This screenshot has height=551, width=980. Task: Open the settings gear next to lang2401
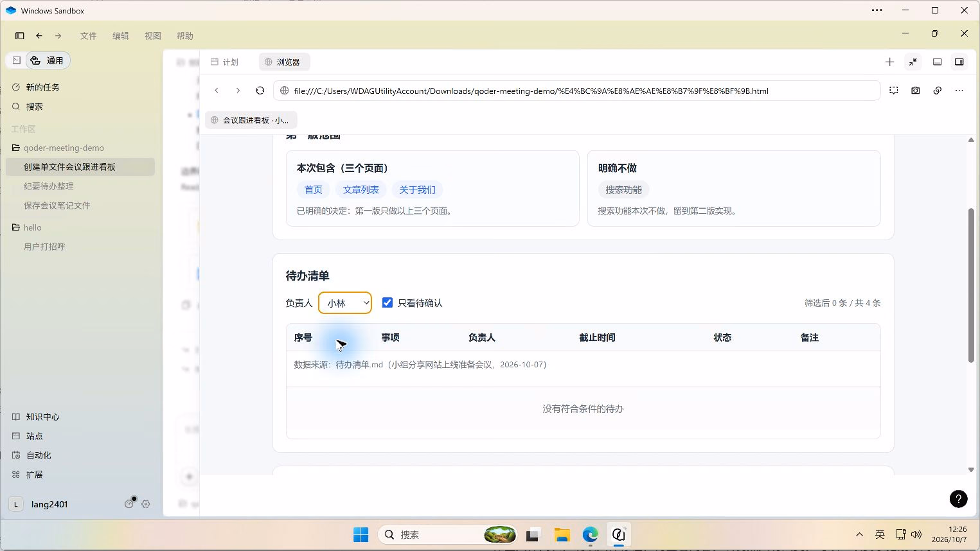(x=146, y=504)
